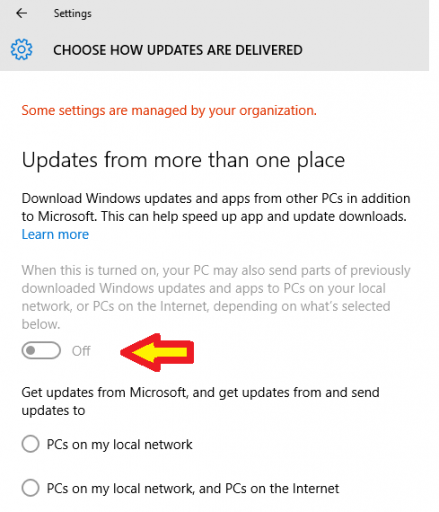Select the PCs on my local network radio

(31, 444)
